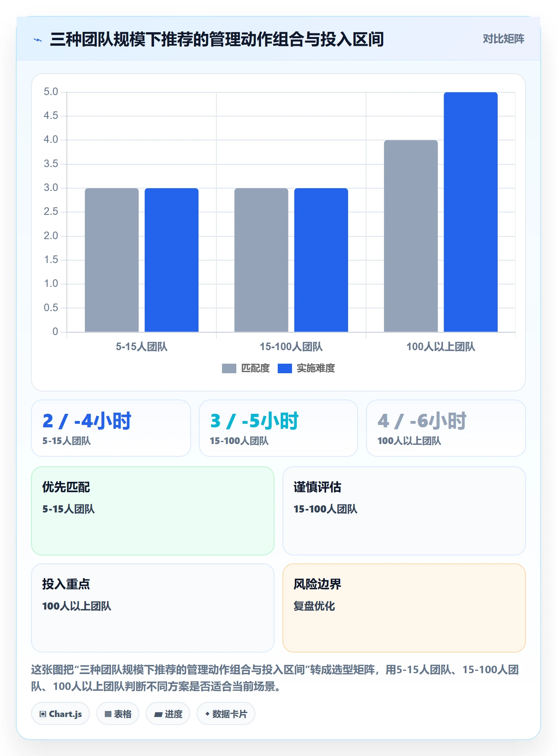
Task: Toggle the blue 实施难度 legend swatch
Action: point(285,368)
